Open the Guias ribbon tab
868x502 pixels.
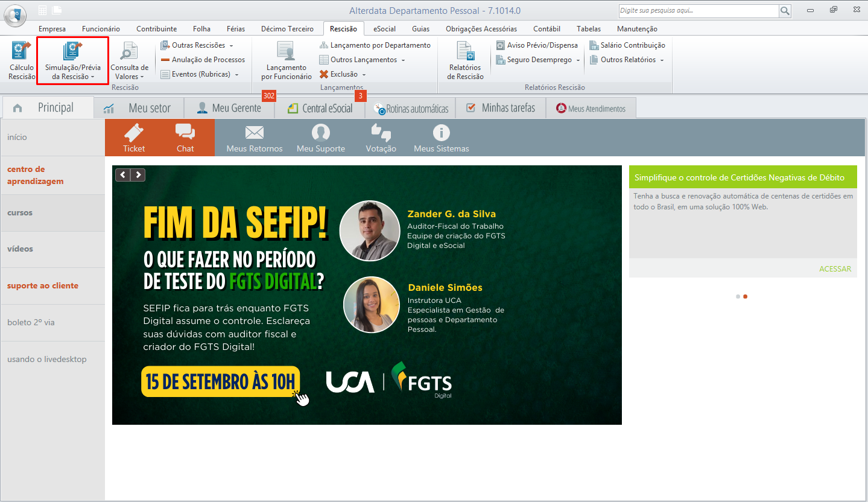420,29
